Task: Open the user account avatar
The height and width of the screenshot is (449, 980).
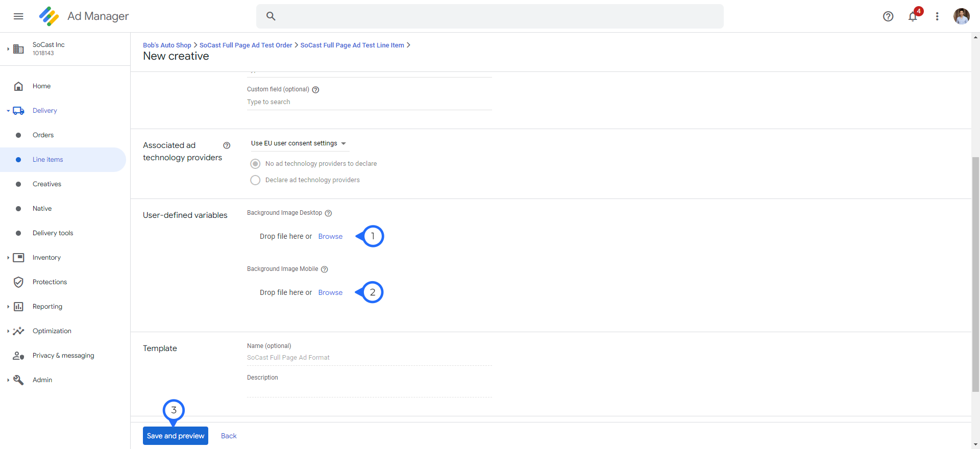Action: tap(962, 16)
